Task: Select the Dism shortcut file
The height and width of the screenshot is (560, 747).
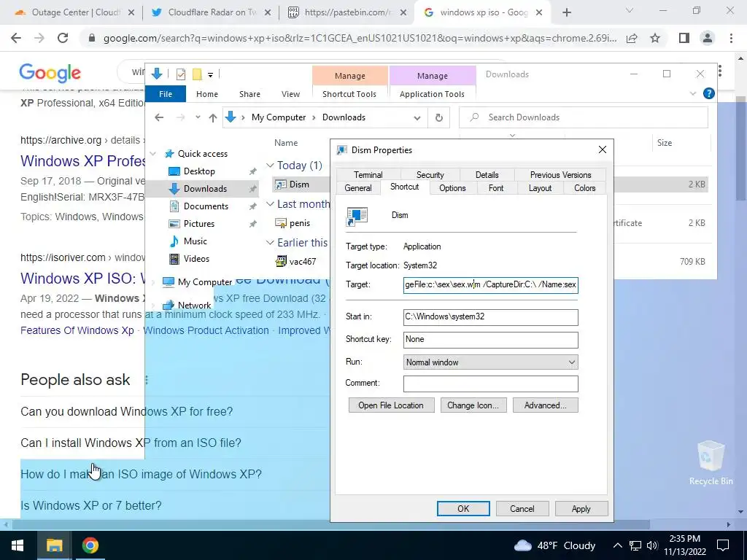Action: pyautogui.click(x=298, y=184)
